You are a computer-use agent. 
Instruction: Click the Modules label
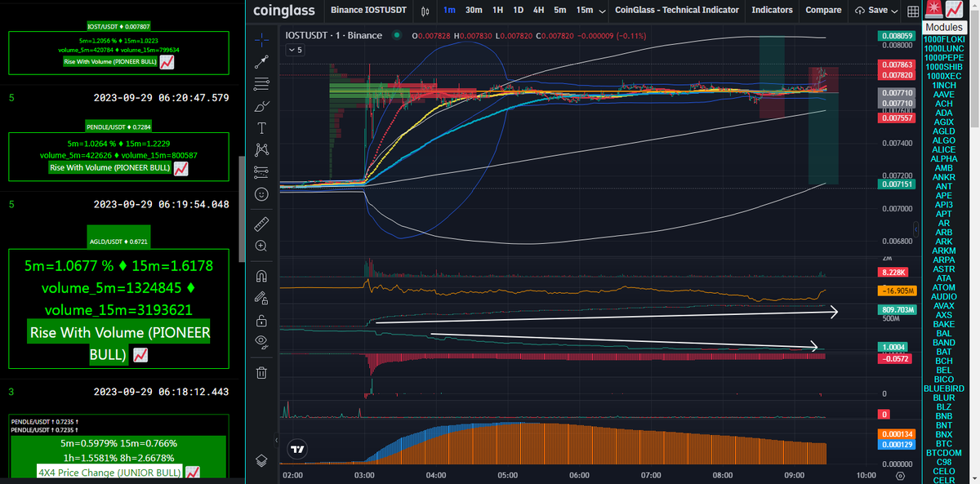pyautogui.click(x=943, y=27)
